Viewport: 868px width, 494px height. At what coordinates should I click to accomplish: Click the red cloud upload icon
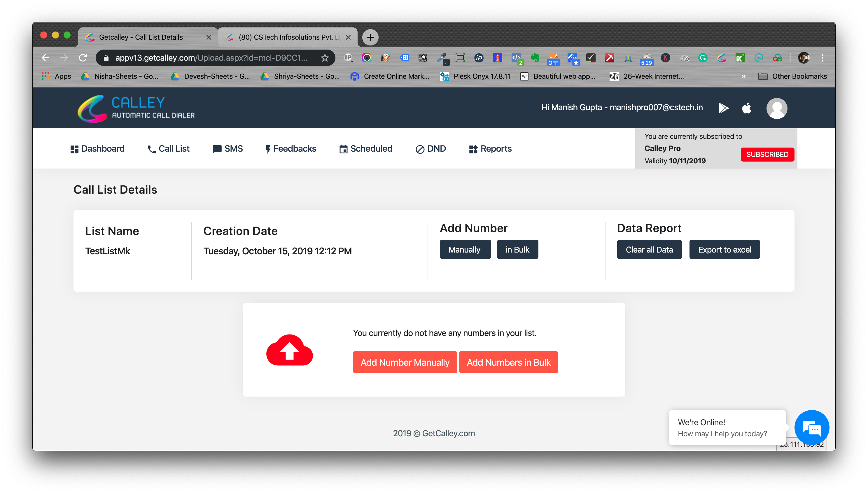(289, 350)
